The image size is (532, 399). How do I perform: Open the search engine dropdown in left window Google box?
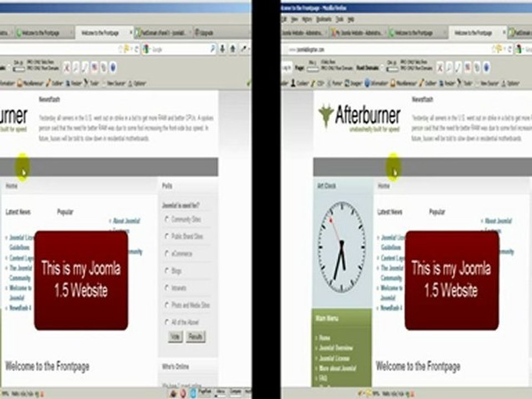pyautogui.click(x=146, y=49)
